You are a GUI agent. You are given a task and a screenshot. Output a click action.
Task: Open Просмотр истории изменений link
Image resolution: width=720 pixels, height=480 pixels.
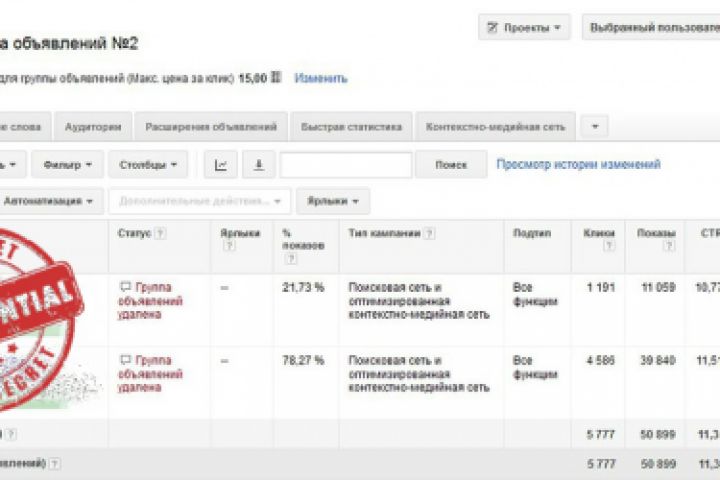(x=579, y=164)
